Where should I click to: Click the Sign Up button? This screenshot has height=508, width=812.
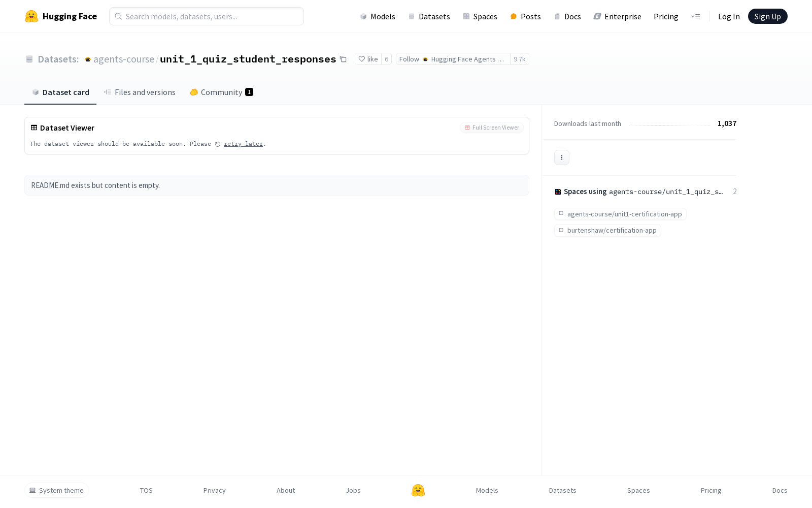point(767,16)
